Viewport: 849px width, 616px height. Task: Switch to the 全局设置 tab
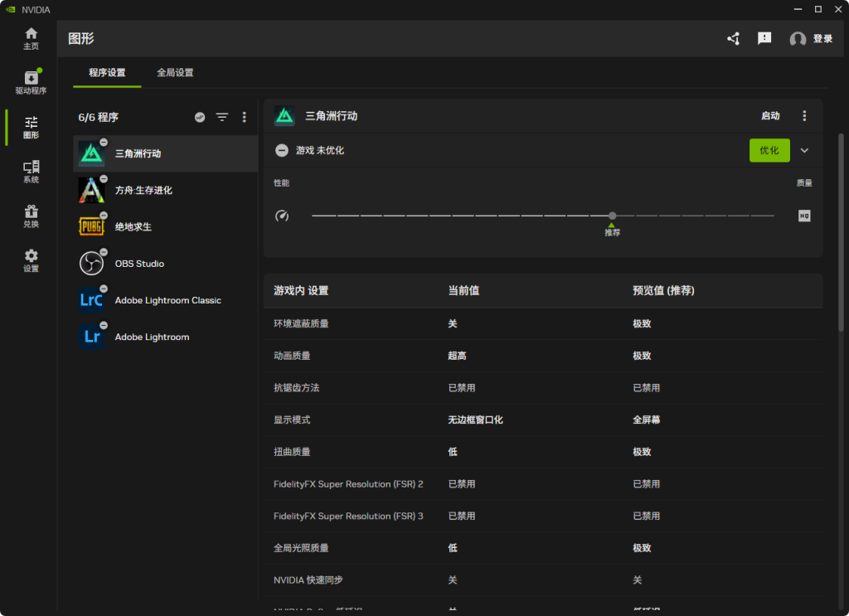(175, 72)
